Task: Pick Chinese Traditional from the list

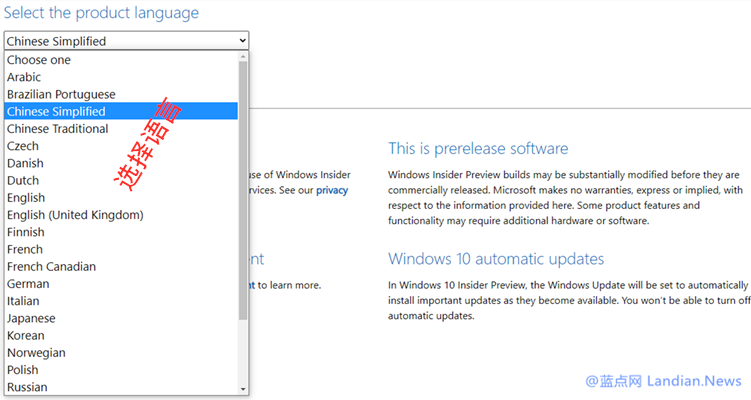Action: 121,129
